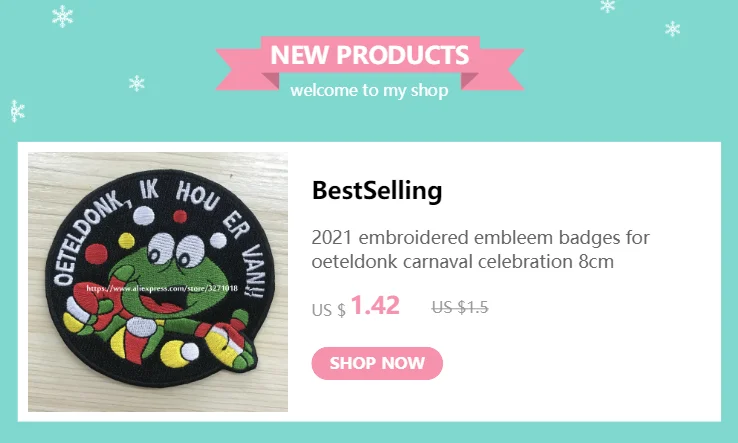Click the half-cut snowflake at far left

coord(17,112)
